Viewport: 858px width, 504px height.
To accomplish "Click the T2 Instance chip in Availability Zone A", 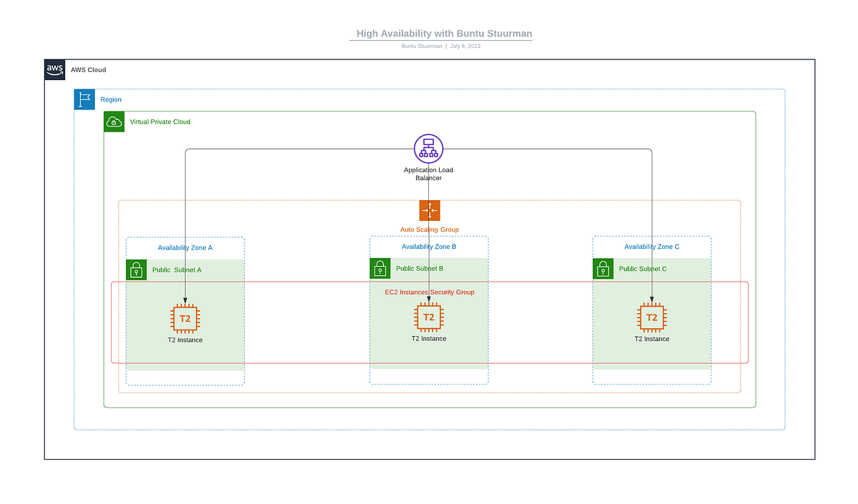I will point(184,318).
